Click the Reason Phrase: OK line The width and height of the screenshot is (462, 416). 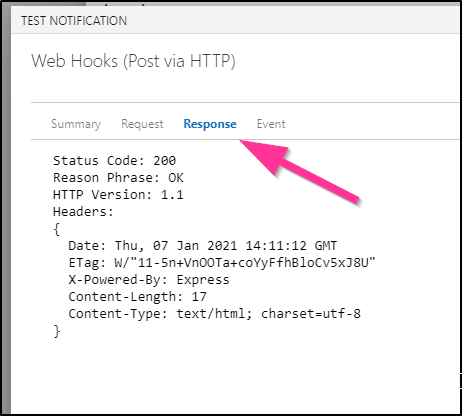tap(118, 178)
